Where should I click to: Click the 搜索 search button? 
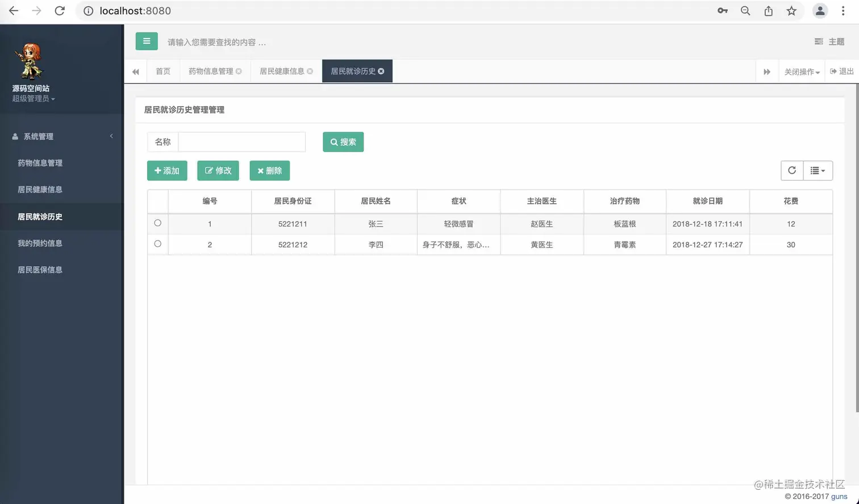343,142
